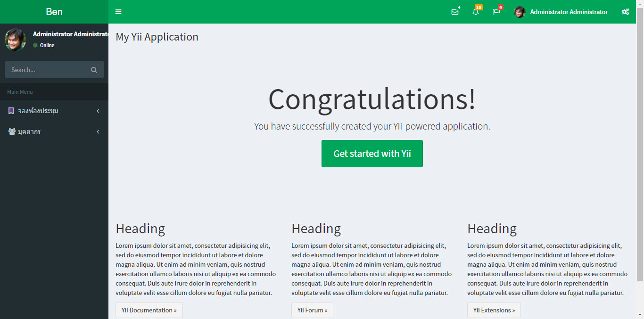Open control sidebar gears icon
Screen dimensions: 644x319
point(625,12)
